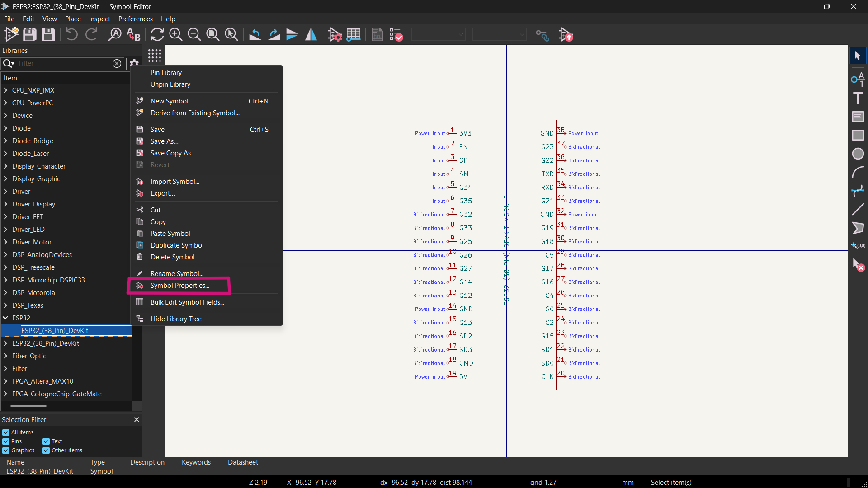Select the Add Text tool
Screen dimensions: 868x488
tap(858, 98)
